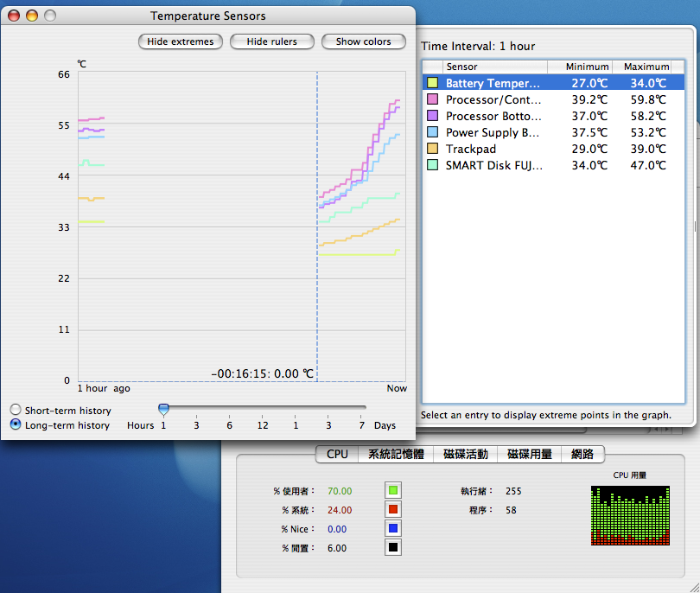Select the Processor Botto... sensor row
Viewport: 700px width, 593px height.
[554, 116]
